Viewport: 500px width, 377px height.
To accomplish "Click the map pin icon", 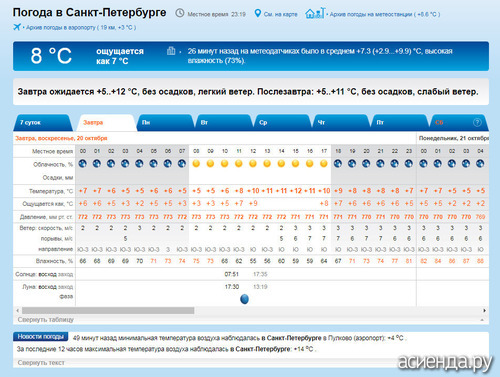I will pyautogui.click(x=258, y=13).
